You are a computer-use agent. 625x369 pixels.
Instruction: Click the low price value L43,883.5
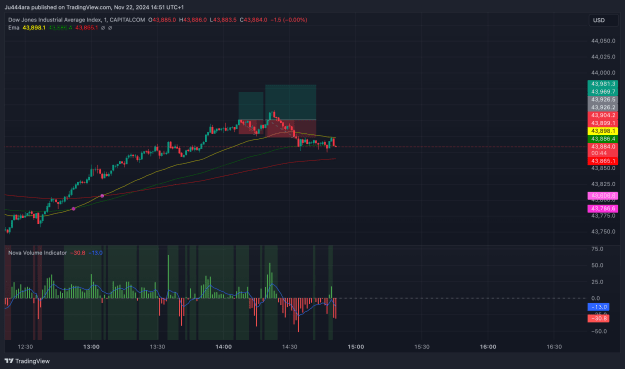click(x=223, y=20)
